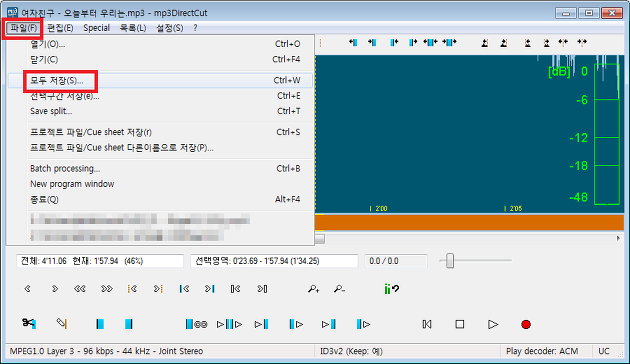Move whole selection right, double-arrow icon beside gain icons
The height and width of the screenshot is (364, 630).
tap(450, 42)
